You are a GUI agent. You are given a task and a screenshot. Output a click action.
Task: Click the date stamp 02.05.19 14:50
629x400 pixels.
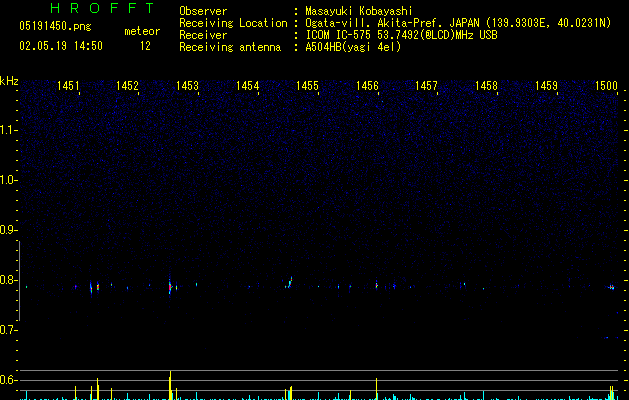coord(61,46)
